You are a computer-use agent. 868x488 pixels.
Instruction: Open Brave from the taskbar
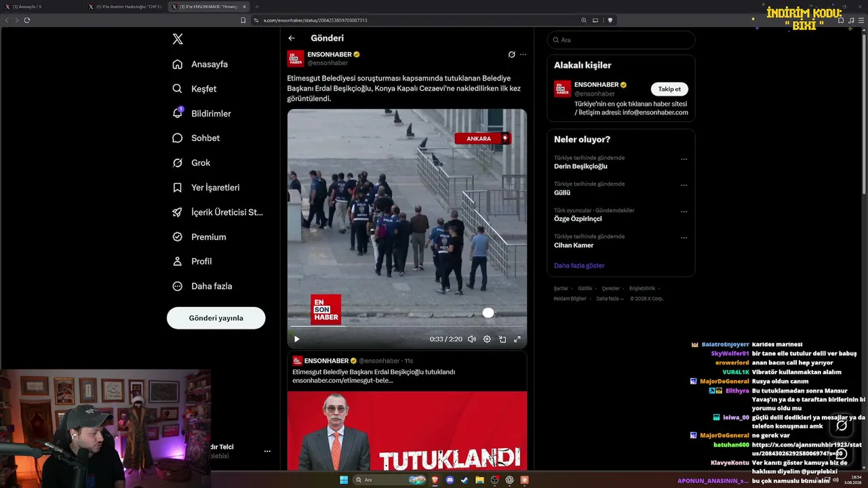point(435,480)
